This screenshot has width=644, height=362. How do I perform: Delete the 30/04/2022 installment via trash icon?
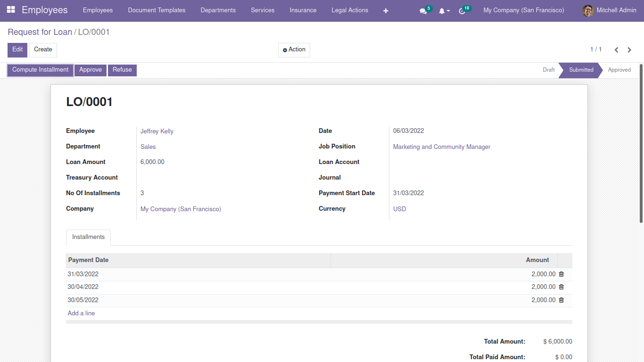coord(561,287)
